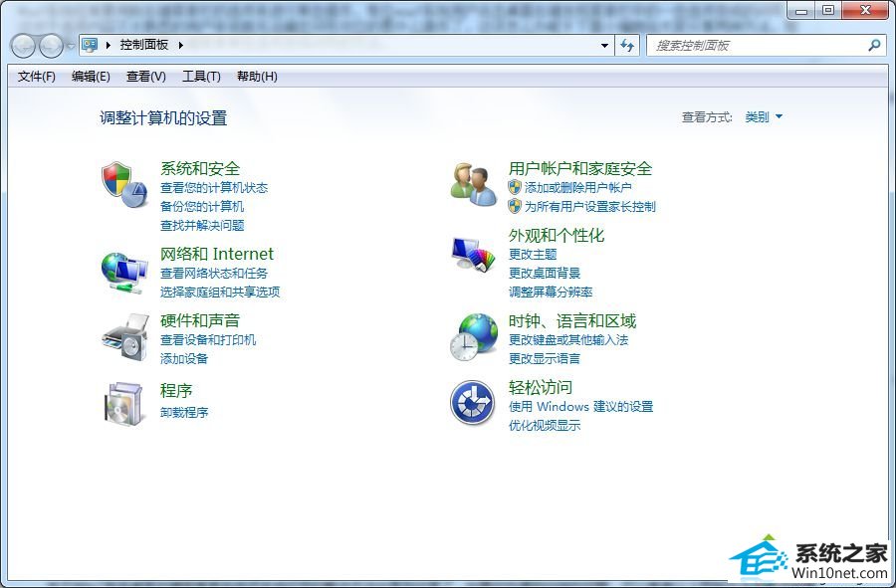Image resolution: width=896 pixels, height=588 pixels.
Task: Click 添加设备 link
Action: pos(184,358)
